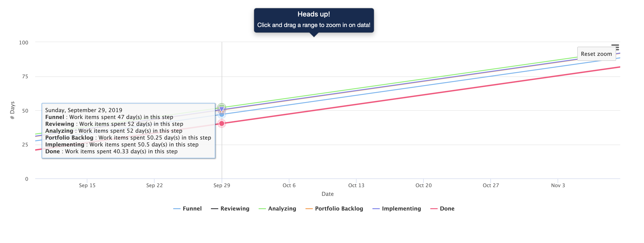Click the red Done data point marker
This screenshot has width=644, height=243.
point(221,123)
